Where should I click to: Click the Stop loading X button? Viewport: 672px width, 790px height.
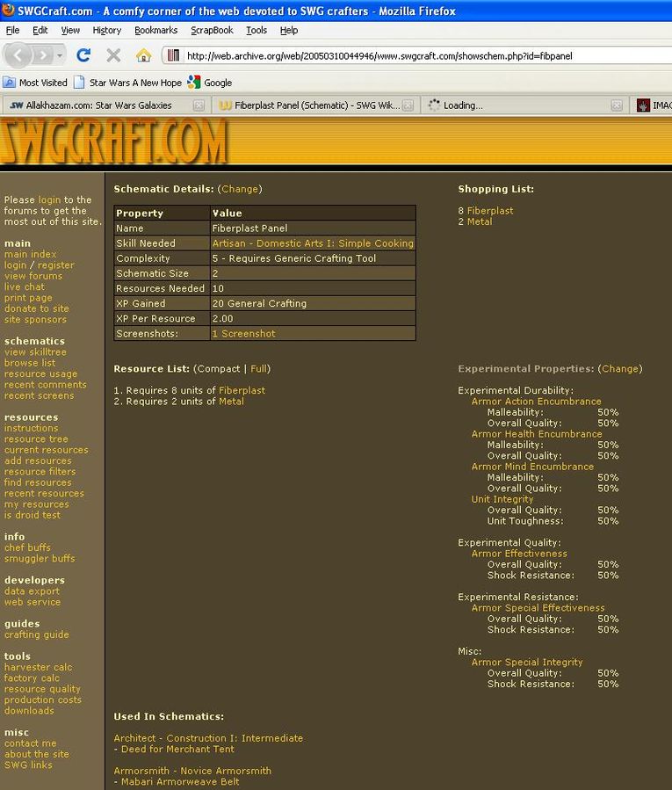pyautogui.click(x=113, y=55)
